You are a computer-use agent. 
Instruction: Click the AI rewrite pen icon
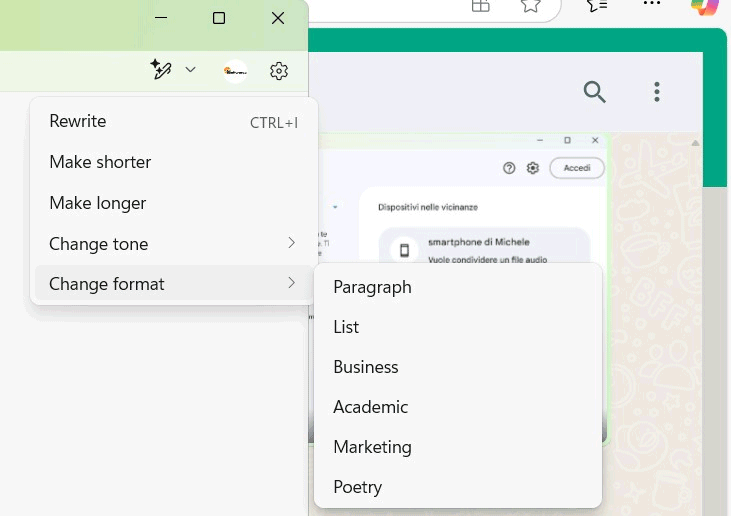pos(160,70)
